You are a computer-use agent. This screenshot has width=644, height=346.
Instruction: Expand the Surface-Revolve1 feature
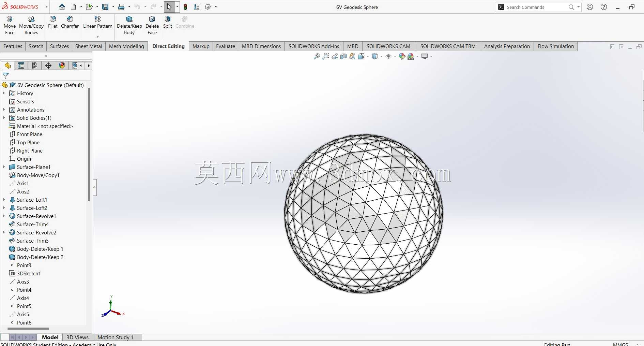pyautogui.click(x=4, y=216)
